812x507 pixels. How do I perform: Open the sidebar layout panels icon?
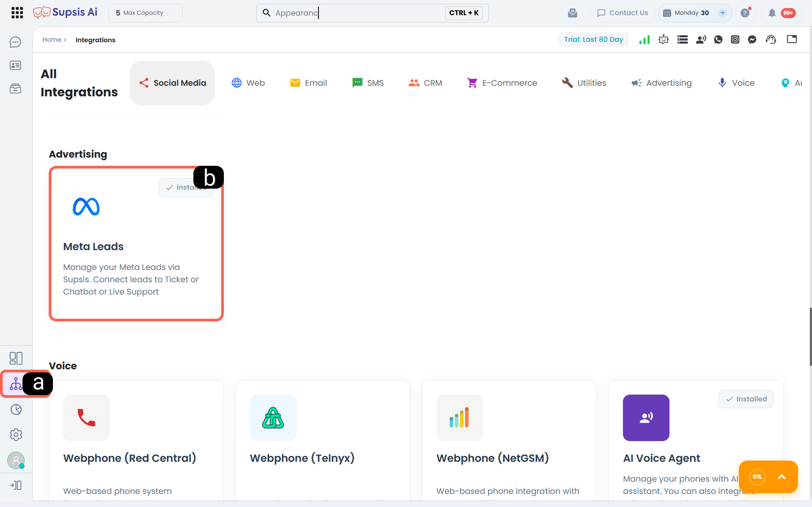pos(16,358)
